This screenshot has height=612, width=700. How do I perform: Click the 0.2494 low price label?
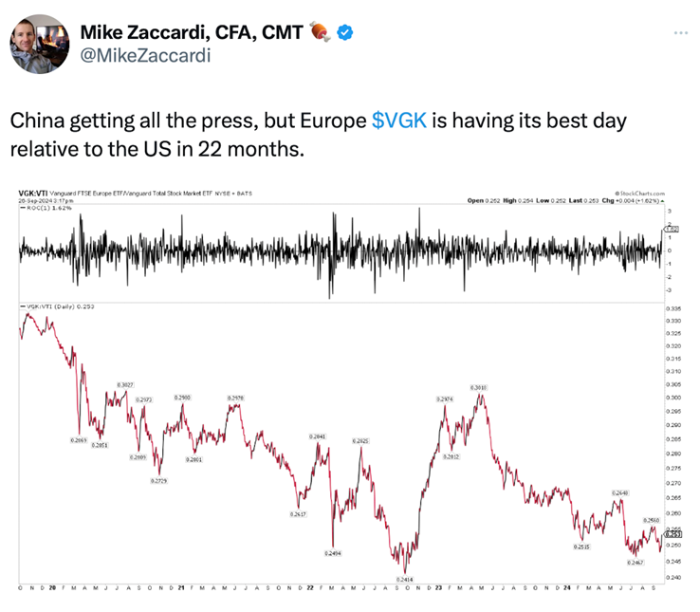click(332, 553)
